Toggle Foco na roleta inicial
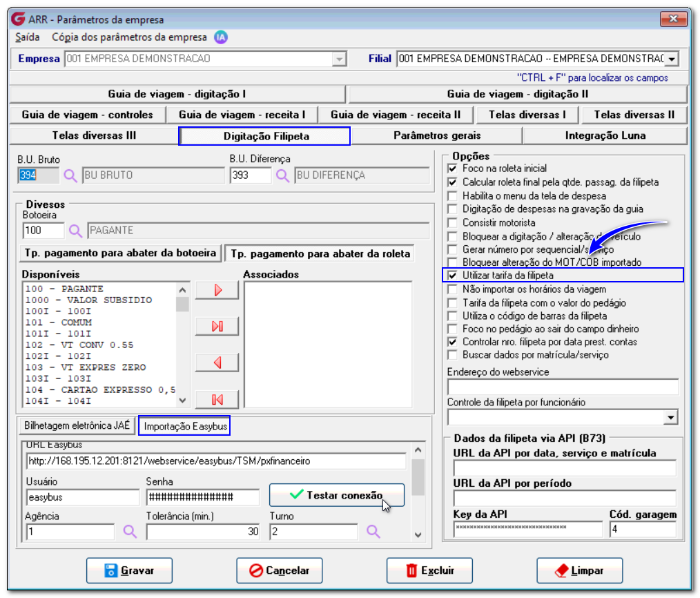This screenshot has width=700, height=598. (x=453, y=168)
